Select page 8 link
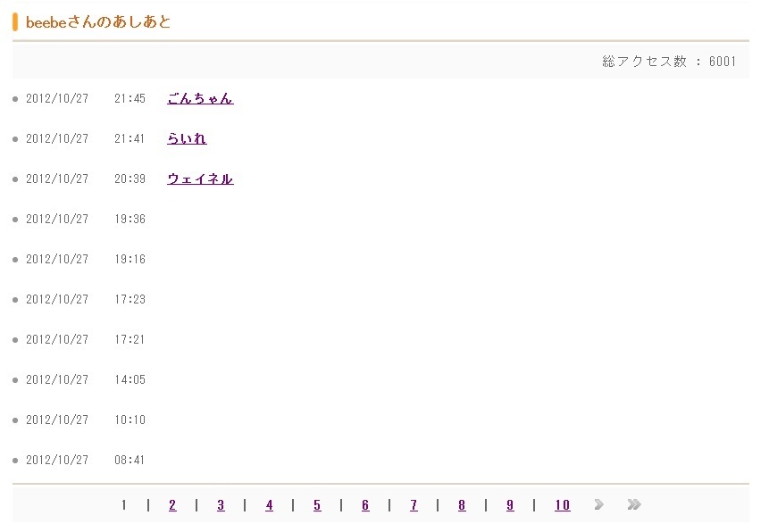 click(462, 506)
